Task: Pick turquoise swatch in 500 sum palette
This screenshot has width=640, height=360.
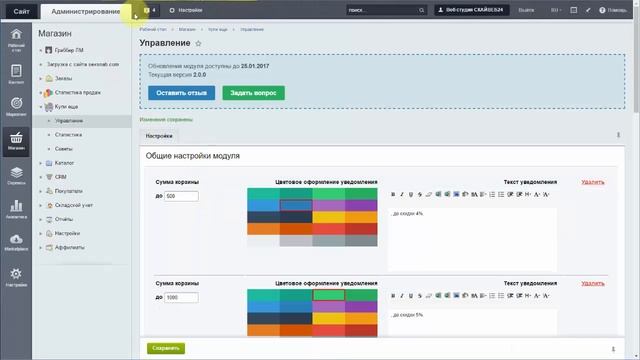Action: [x=263, y=193]
